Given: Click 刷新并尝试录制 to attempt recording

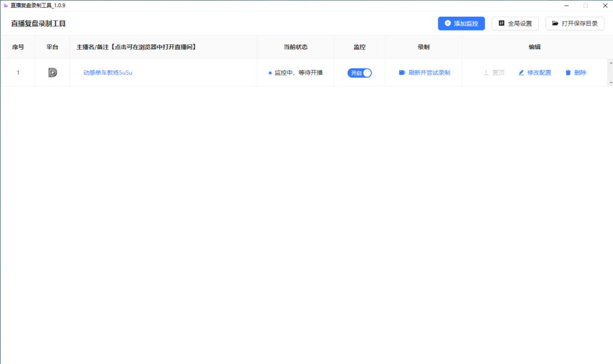Looking at the screenshot, I should coord(429,72).
